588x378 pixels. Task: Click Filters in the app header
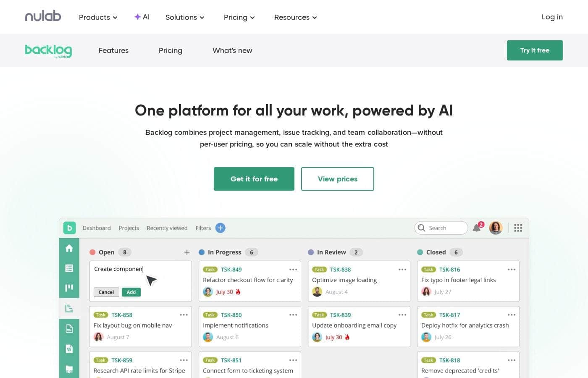tap(203, 228)
